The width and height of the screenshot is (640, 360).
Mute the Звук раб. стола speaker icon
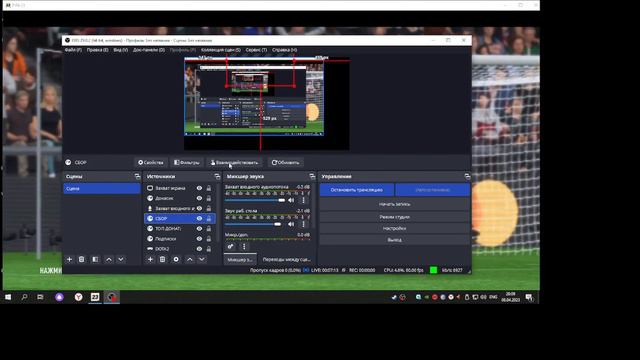pyautogui.click(x=291, y=224)
